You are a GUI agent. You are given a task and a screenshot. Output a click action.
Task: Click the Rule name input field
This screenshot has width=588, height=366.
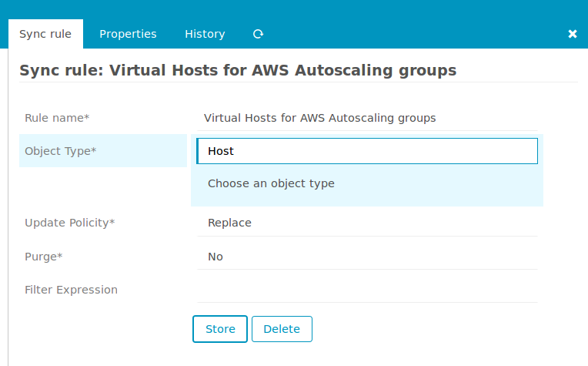367,118
